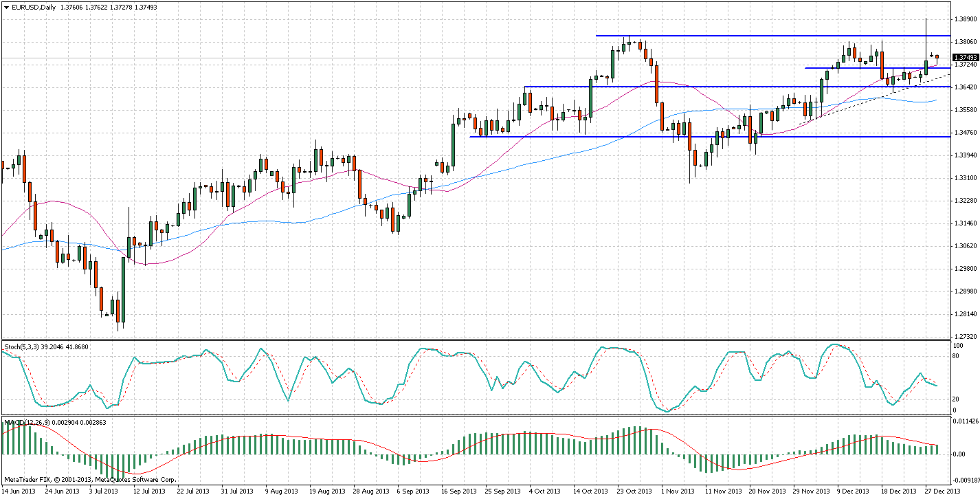Click the last orange candle on the chart
The height and width of the screenshot is (497, 980).
click(937, 57)
